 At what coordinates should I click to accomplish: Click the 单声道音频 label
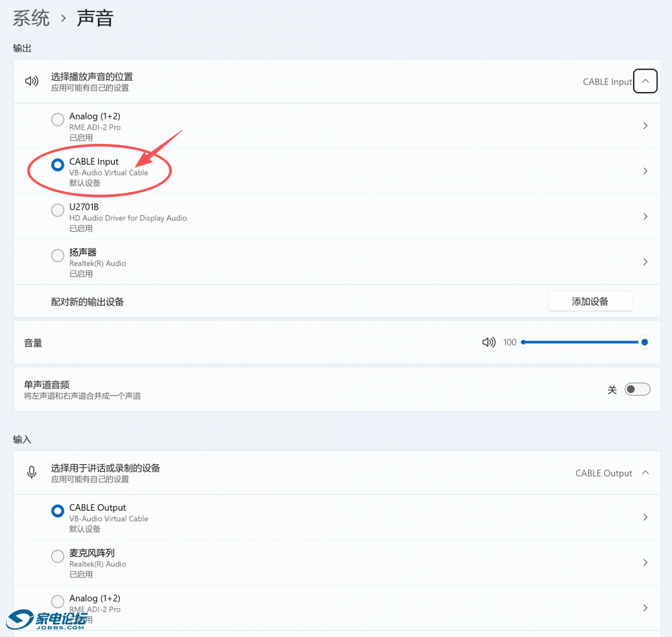(x=46, y=384)
